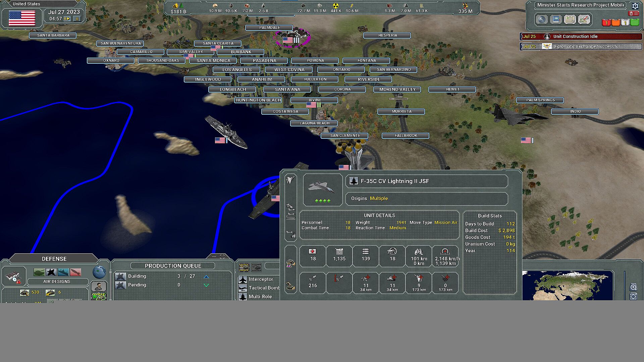The height and width of the screenshot is (362, 644).
Task: Select the naval ship designs icon
Action: coord(63,272)
